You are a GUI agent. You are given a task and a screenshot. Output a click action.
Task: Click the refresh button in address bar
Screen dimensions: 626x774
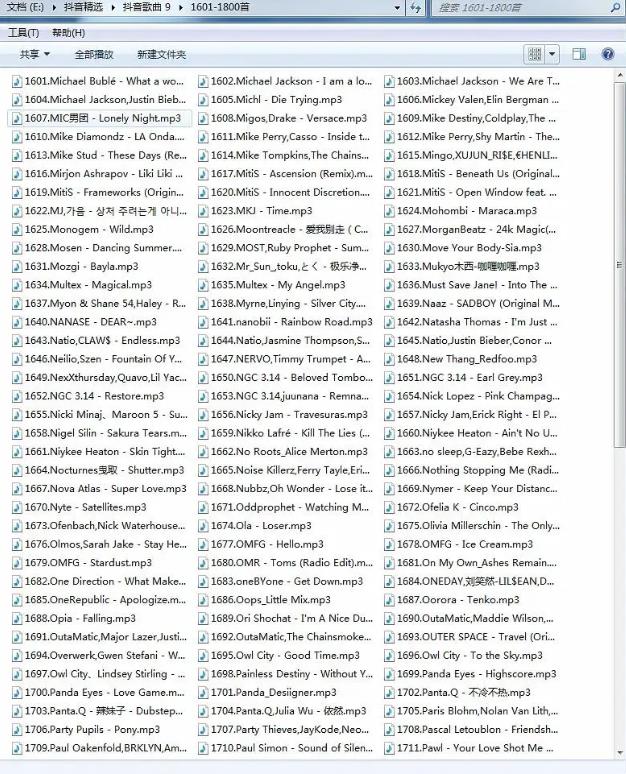(416, 8)
